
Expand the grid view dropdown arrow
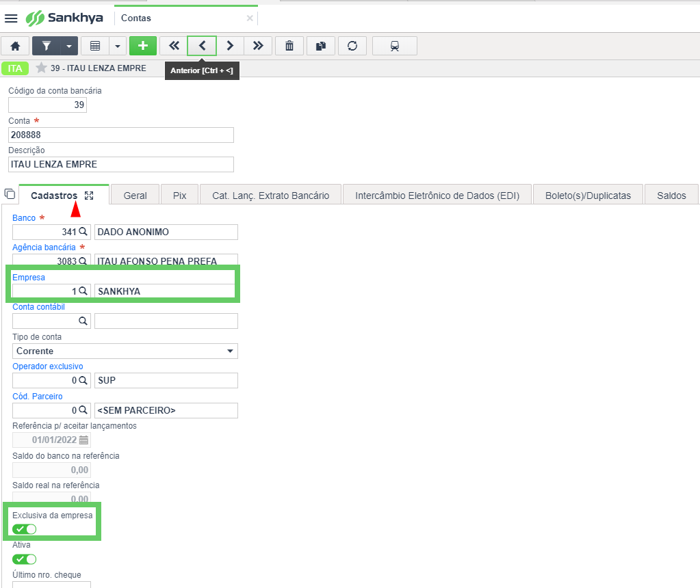click(x=118, y=46)
